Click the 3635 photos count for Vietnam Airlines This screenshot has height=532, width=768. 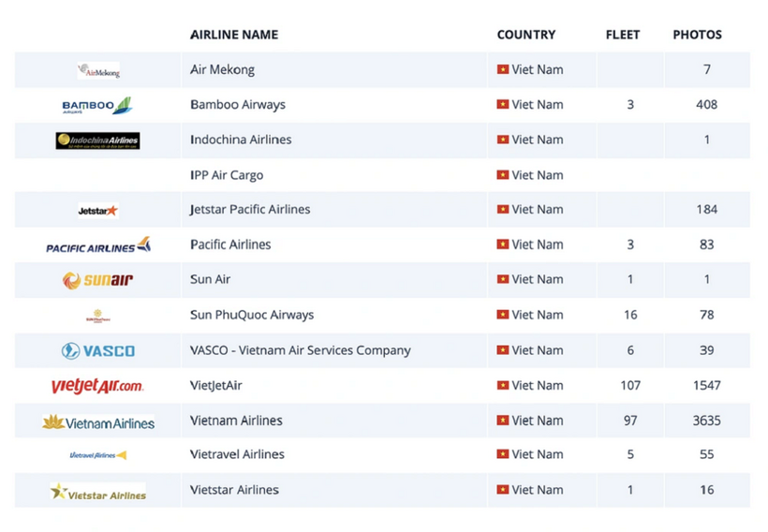pyautogui.click(x=706, y=421)
